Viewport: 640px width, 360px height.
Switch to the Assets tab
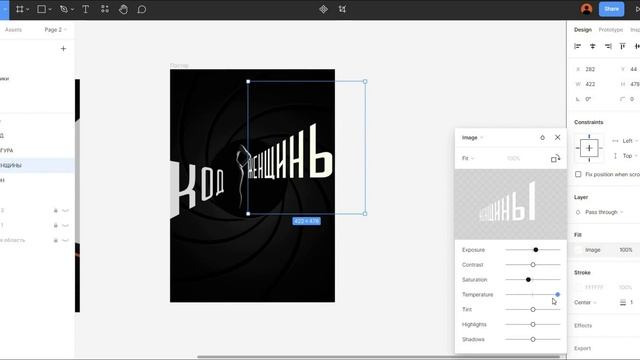13,30
